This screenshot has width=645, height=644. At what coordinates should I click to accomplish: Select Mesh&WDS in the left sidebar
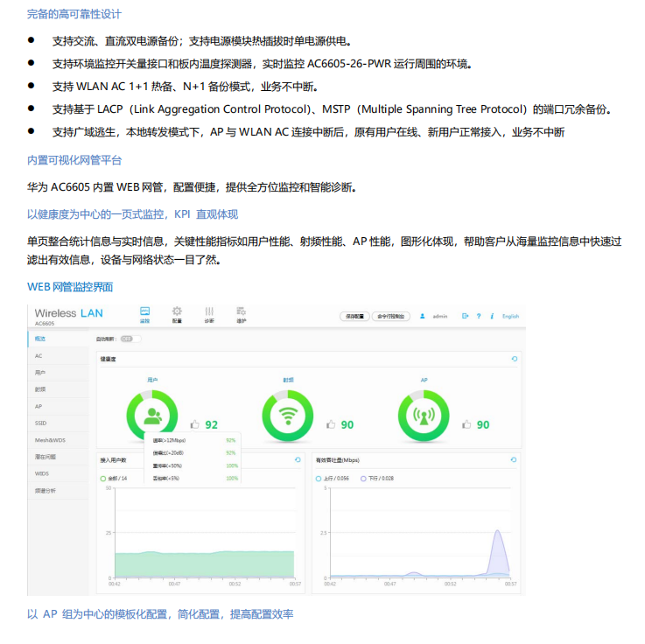59,440
